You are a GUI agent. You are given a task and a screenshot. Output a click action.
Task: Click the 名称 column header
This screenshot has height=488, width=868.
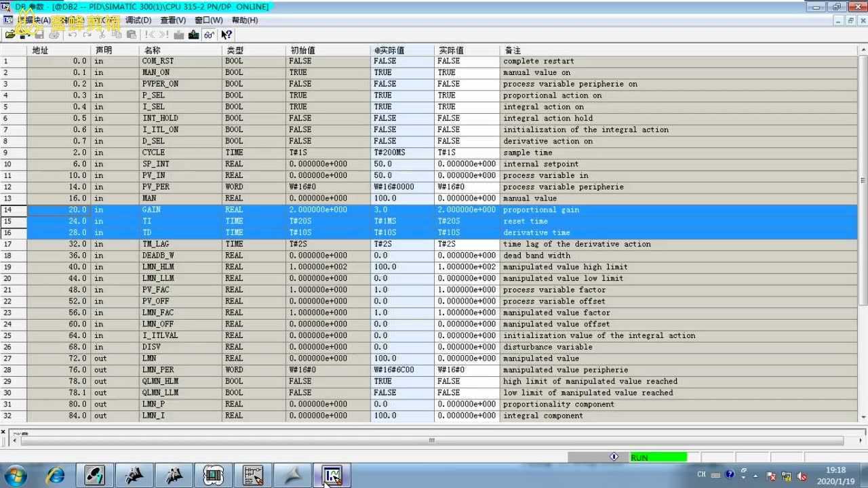153,50
